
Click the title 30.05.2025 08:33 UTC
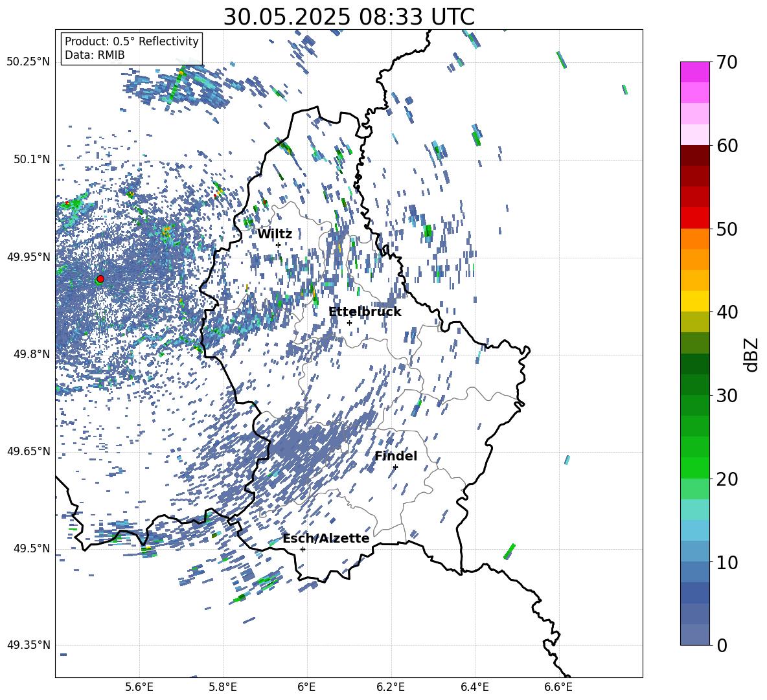(x=349, y=17)
